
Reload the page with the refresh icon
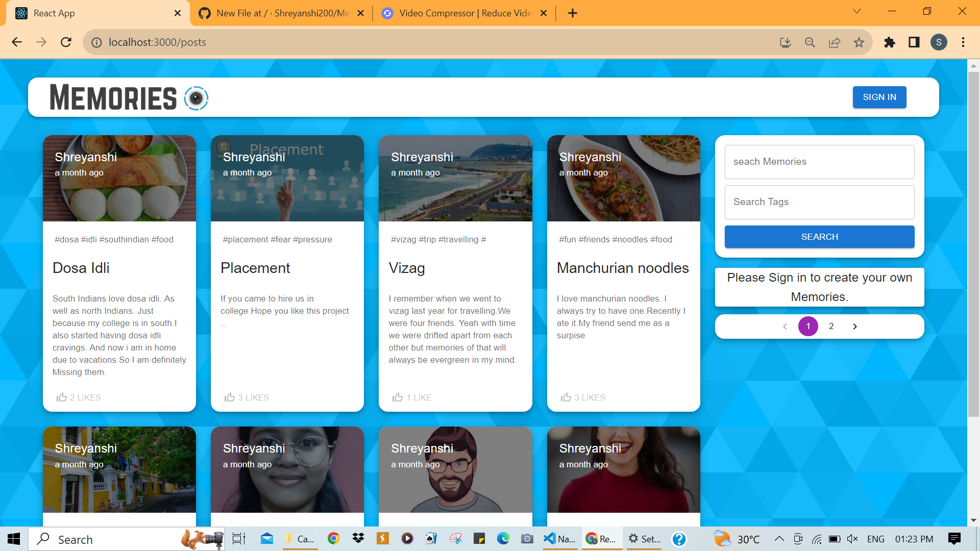tap(66, 42)
